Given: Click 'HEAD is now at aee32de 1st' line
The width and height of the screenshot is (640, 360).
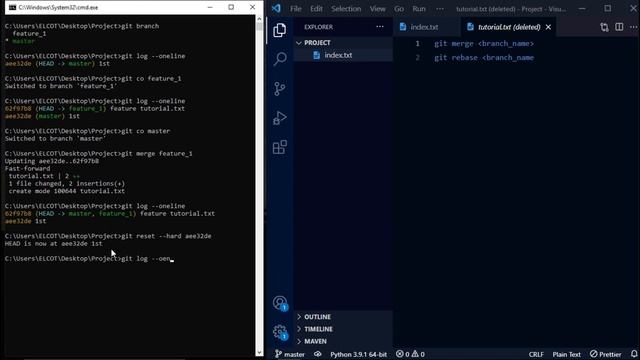Looking at the screenshot, I should pyautogui.click(x=53, y=244).
